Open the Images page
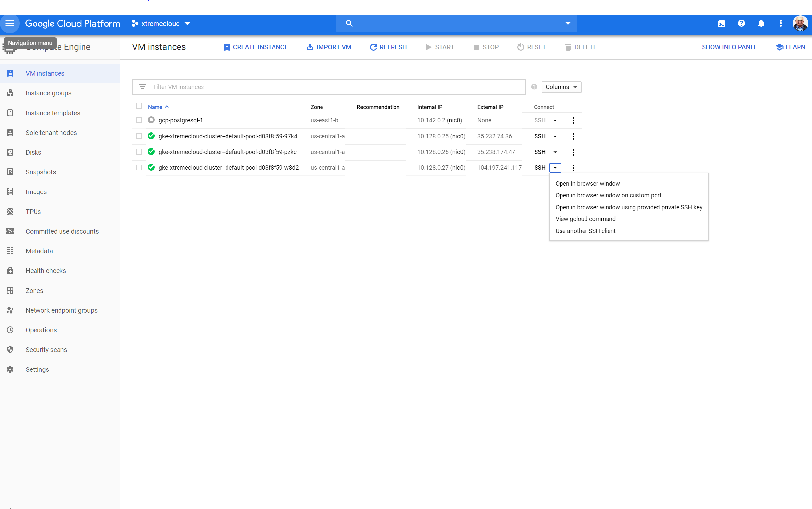 60,192
